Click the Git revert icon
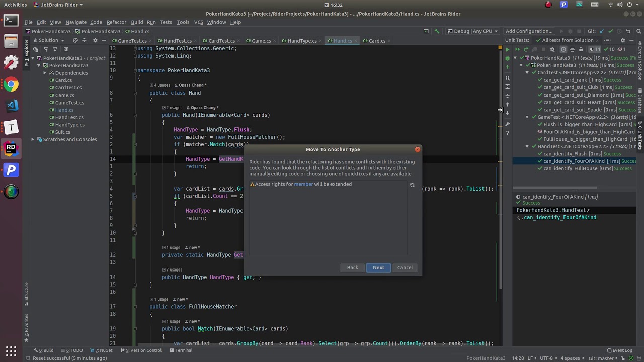644x362 pixels. pyautogui.click(x=628, y=31)
